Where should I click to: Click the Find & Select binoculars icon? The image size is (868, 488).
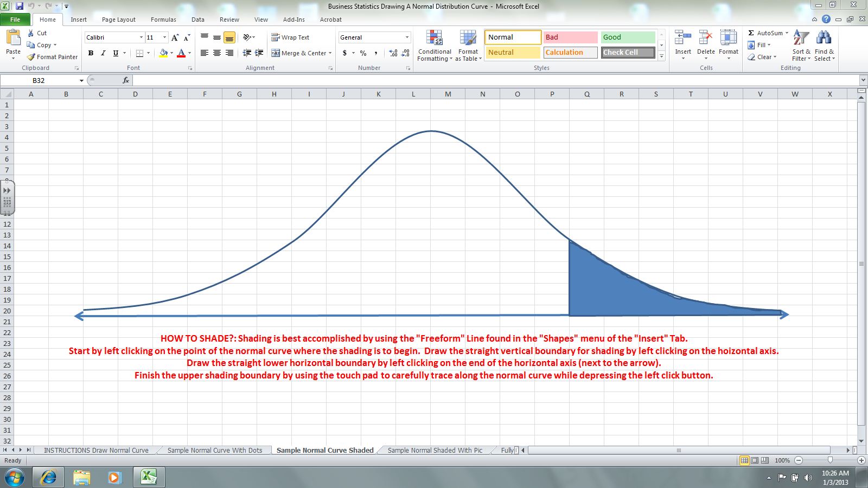(824, 38)
